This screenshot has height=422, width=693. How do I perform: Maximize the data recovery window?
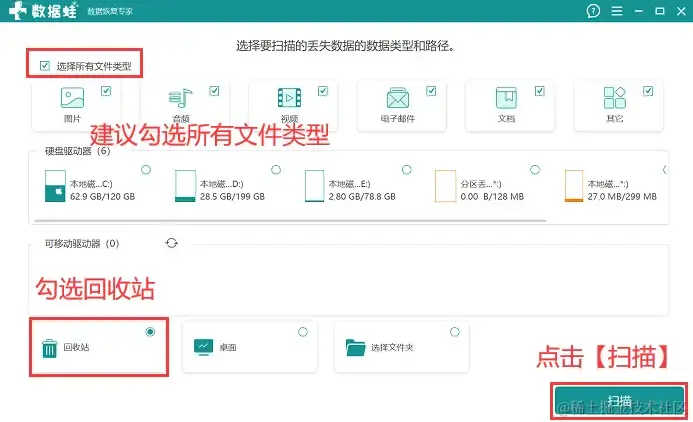(660, 11)
